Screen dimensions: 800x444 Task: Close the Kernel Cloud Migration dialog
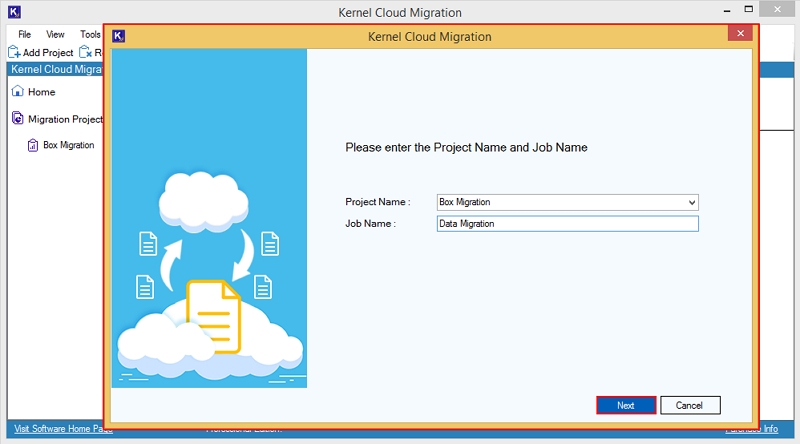(x=740, y=34)
